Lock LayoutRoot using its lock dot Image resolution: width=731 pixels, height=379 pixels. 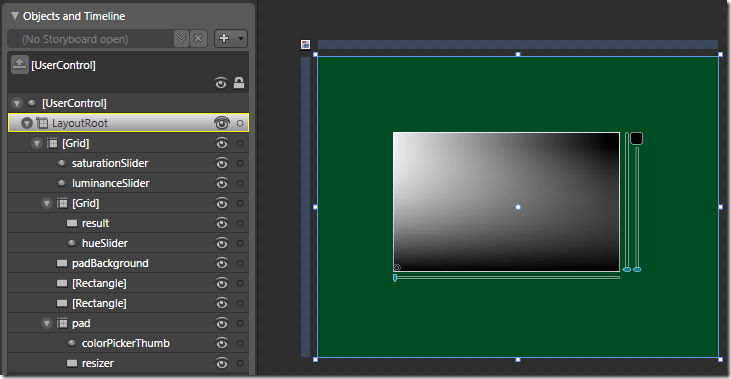pos(240,123)
